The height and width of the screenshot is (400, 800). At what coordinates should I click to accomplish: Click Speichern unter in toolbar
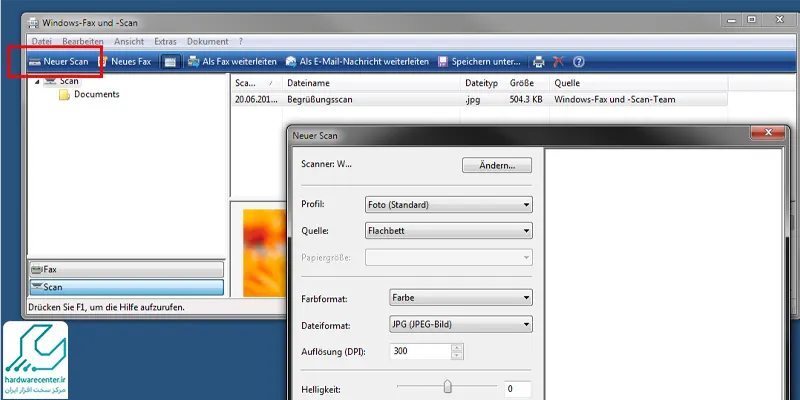coord(480,62)
